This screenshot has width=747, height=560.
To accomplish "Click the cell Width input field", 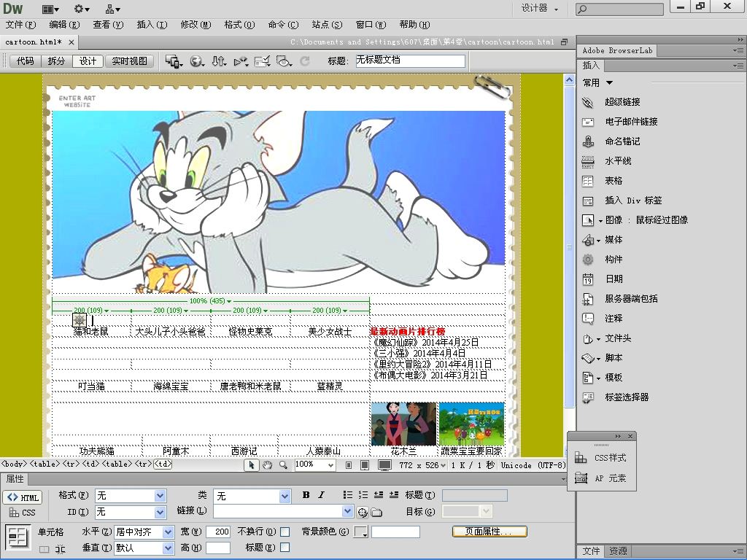I will (x=218, y=532).
